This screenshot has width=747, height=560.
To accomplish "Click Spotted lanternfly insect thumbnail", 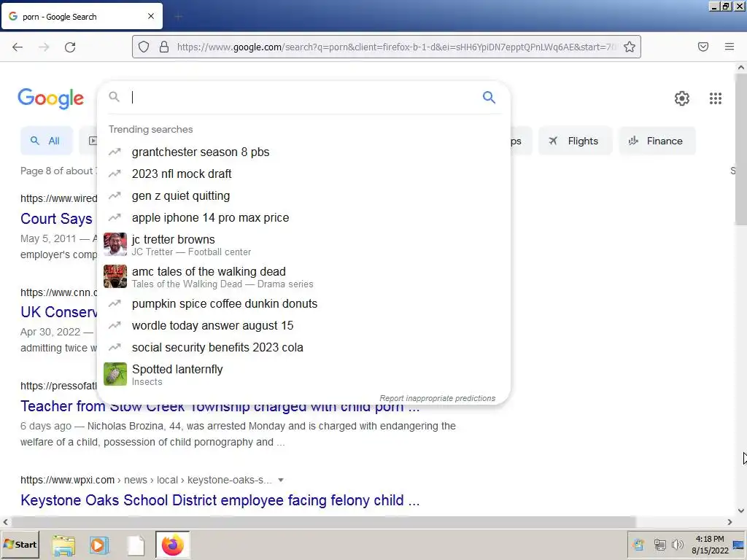I will point(115,374).
